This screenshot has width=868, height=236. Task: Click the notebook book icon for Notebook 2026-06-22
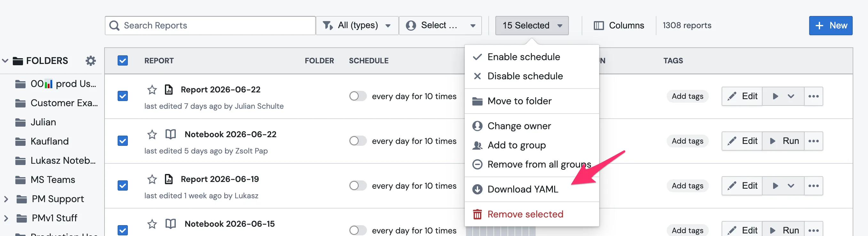pos(171,135)
